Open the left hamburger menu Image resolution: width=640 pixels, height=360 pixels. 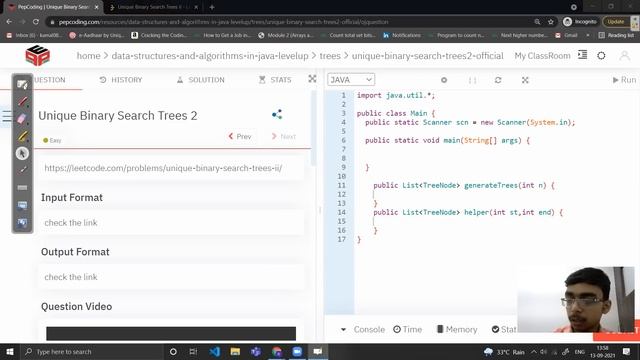click(6, 116)
